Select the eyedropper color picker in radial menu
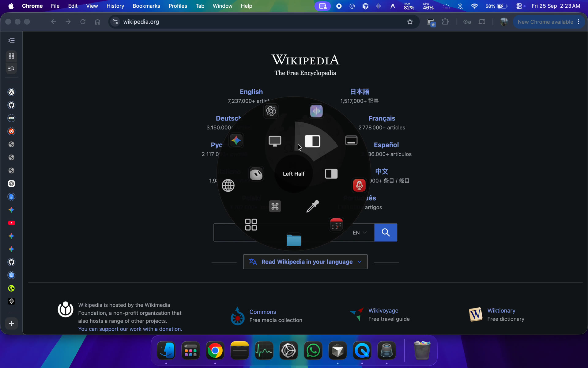 pyautogui.click(x=313, y=206)
